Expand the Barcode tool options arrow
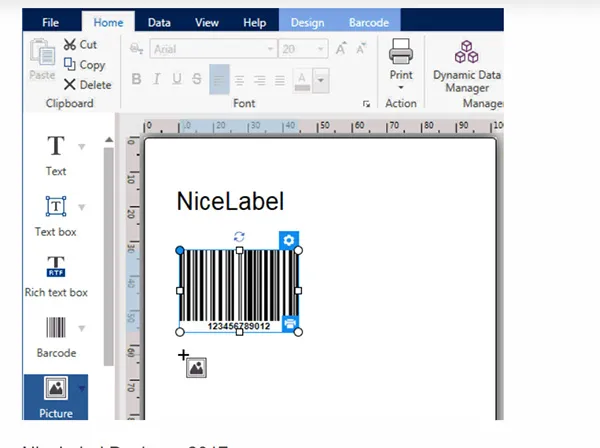The width and height of the screenshot is (600, 448). (x=82, y=328)
